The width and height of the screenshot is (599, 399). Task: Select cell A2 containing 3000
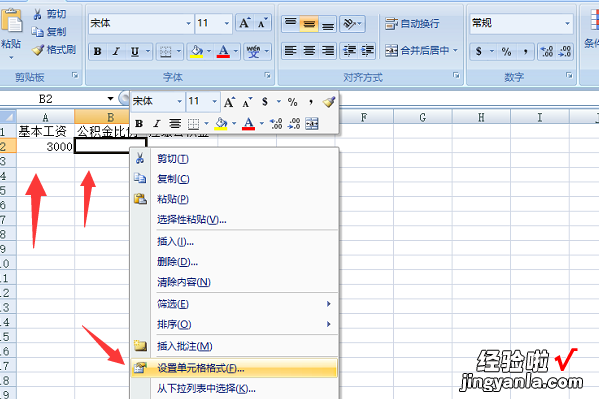coord(45,146)
